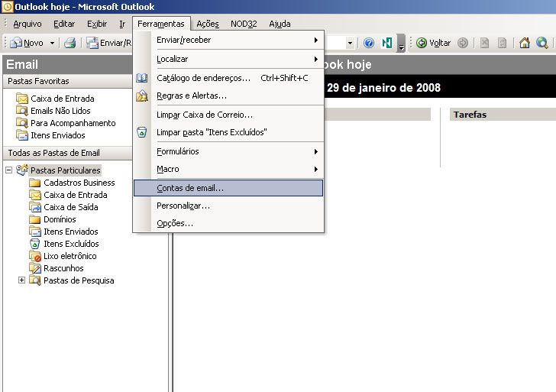The image size is (556, 392).
Task: Click the Lixo eletrônico junk folder icon
Action: (35, 256)
